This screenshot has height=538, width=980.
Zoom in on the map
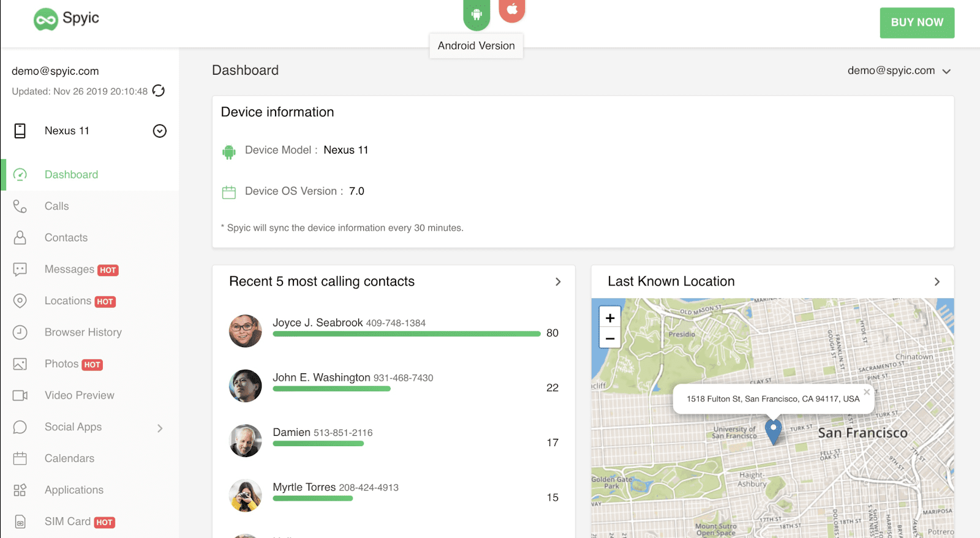pos(610,318)
